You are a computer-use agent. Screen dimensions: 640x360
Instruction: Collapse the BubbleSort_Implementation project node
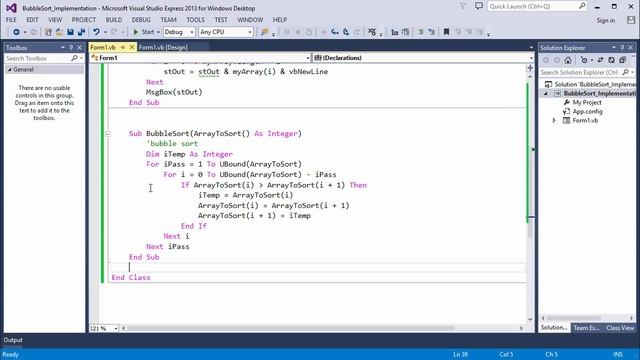tap(546, 93)
